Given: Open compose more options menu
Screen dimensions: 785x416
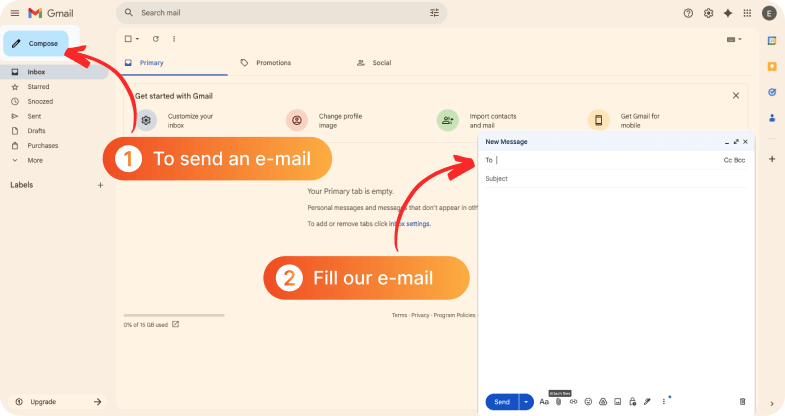Looking at the screenshot, I should (664, 401).
